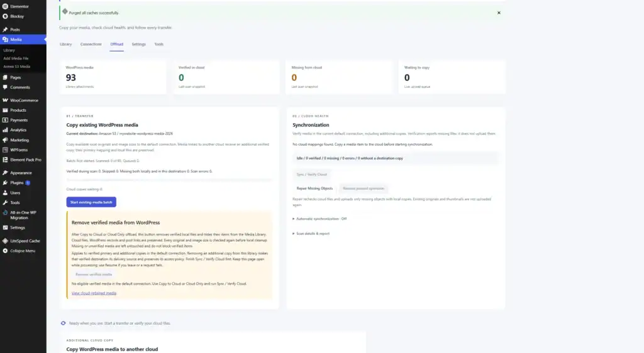Click 'Remove verified media from WordPress' heading
644x353 pixels.
tap(116, 222)
